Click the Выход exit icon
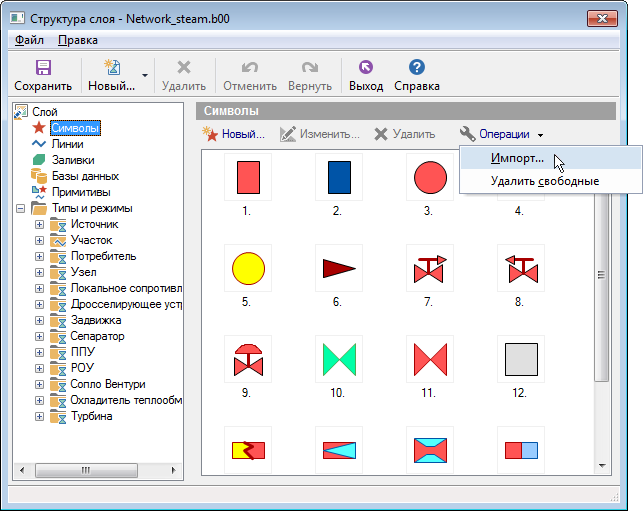The width and height of the screenshot is (643, 511). pyautogui.click(x=365, y=68)
